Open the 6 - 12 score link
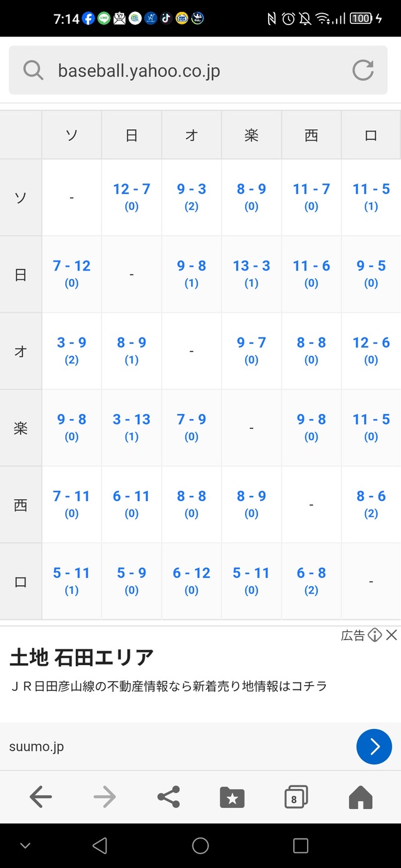 [192, 573]
